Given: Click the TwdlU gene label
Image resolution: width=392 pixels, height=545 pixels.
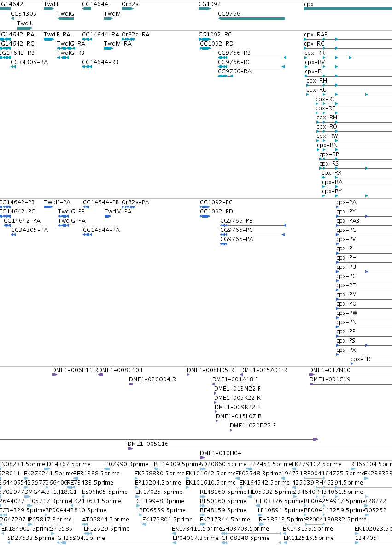Looking at the screenshot, I should pos(25,24).
